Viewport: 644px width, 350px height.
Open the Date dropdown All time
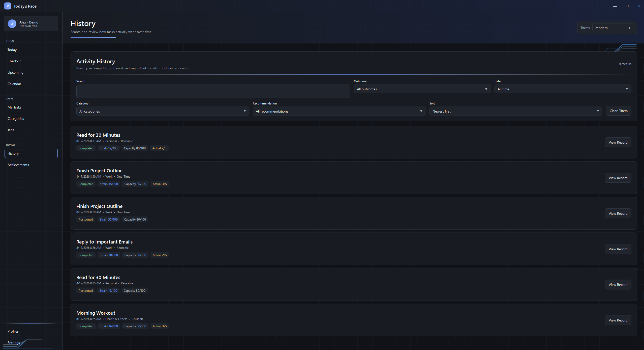point(563,89)
